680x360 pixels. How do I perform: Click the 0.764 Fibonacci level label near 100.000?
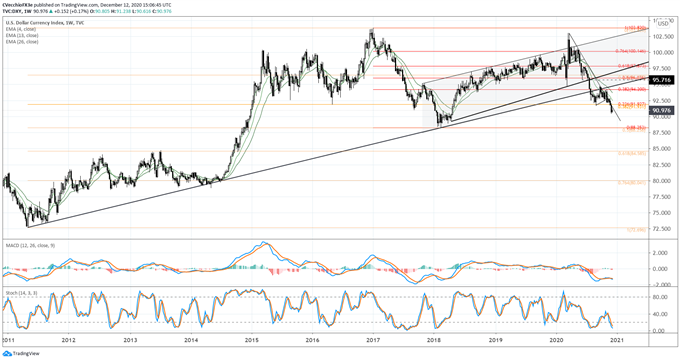[x=631, y=51]
